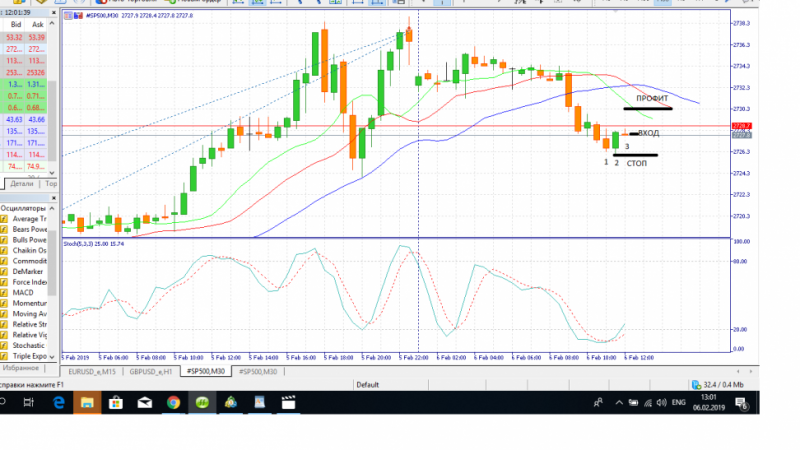Click the Market Watch scroll-down arrow
The image size is (800, 450).
point(52,172)
